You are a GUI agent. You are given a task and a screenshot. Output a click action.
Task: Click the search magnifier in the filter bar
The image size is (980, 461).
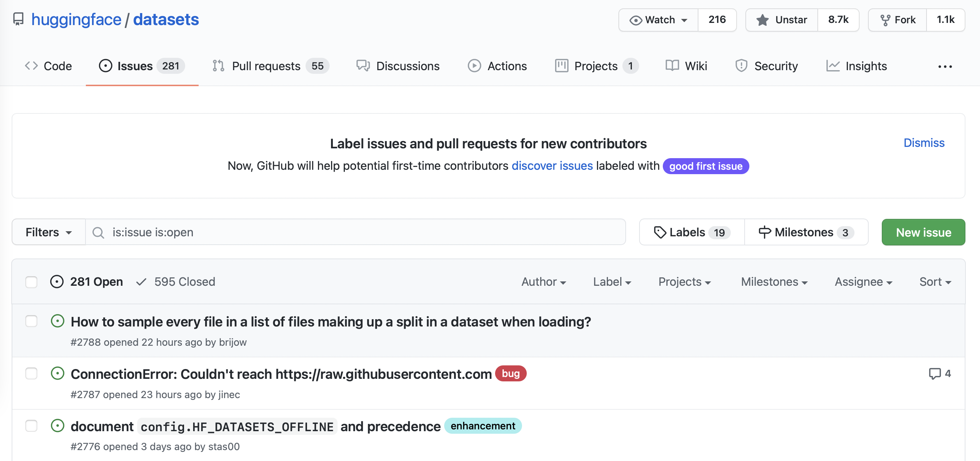click(99, 232)
